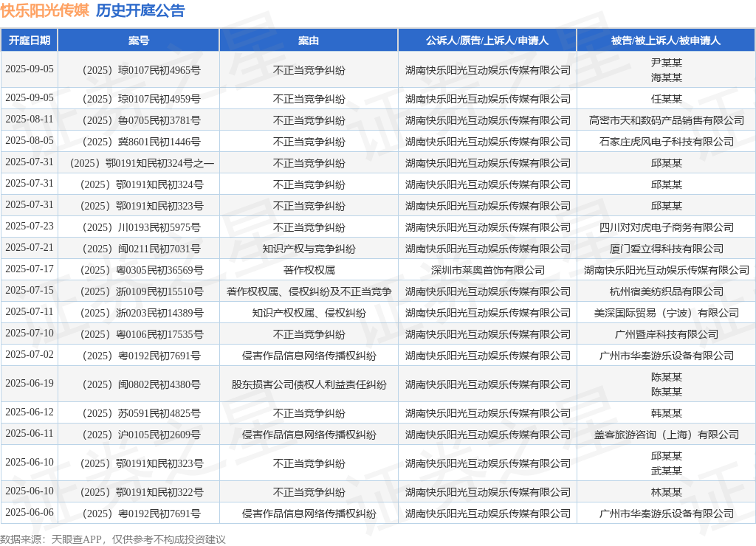This screenshot has height=546, width=756.
Task: Click defendant 韩某某
Action: tap(667, 413)
